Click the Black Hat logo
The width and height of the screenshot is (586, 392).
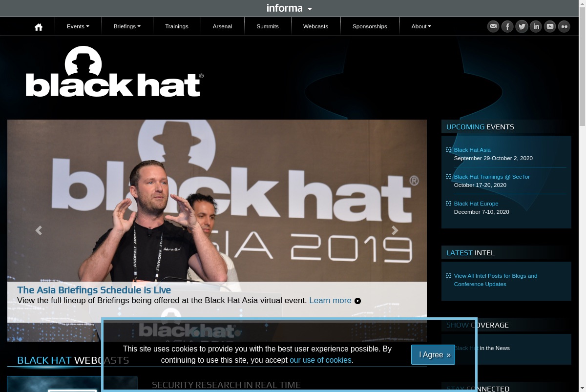pyautogui.click(x=115, y=71)
